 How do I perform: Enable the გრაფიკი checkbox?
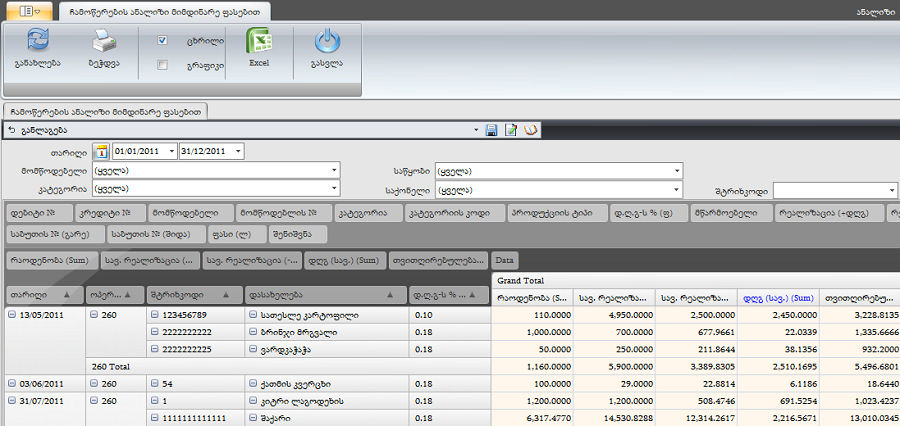[162, 65]
